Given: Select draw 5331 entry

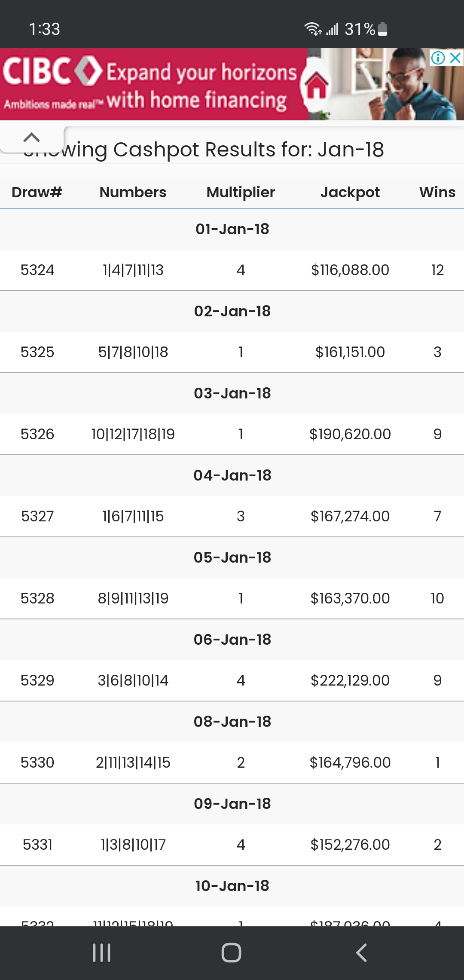Looking at the screenshot, I should (232, 845).
